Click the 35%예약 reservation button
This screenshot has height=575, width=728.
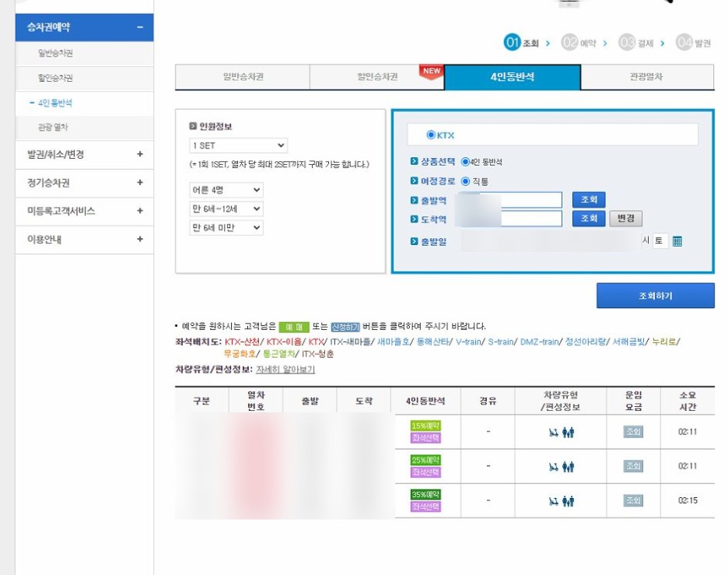point(425,495)
